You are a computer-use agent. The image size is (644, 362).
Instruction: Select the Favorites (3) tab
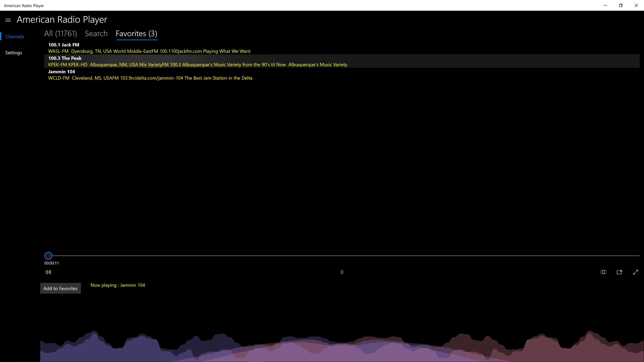[x=137, y=34]
